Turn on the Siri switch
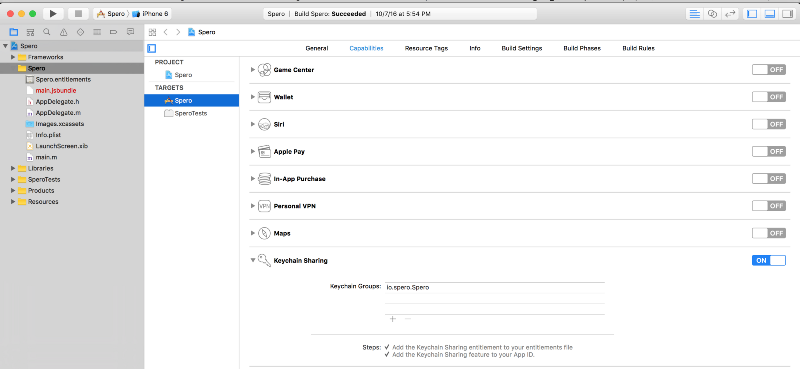The width and height of the screenshot is (800, 369). click(x=768, y=124)
